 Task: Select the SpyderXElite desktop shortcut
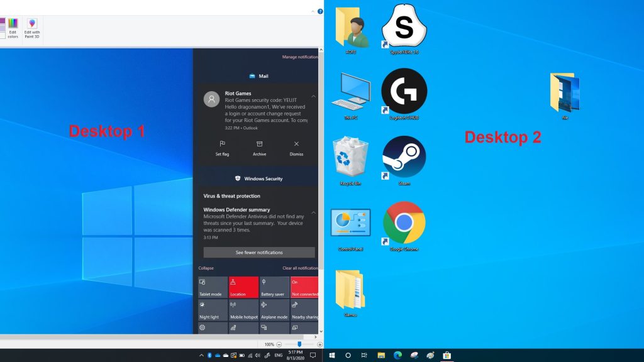(404, 29)
